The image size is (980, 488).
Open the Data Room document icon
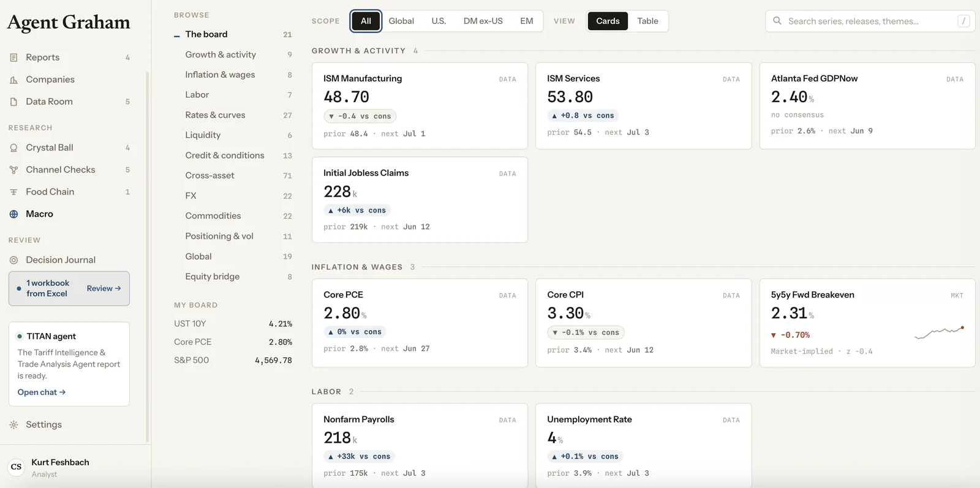coord(13,102)
